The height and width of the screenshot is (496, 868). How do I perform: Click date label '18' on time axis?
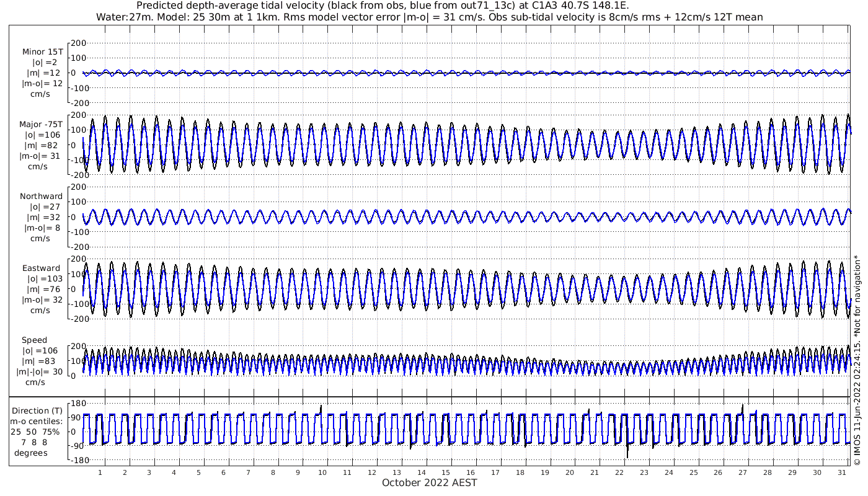pyautogui.click(x=520, y=472)
